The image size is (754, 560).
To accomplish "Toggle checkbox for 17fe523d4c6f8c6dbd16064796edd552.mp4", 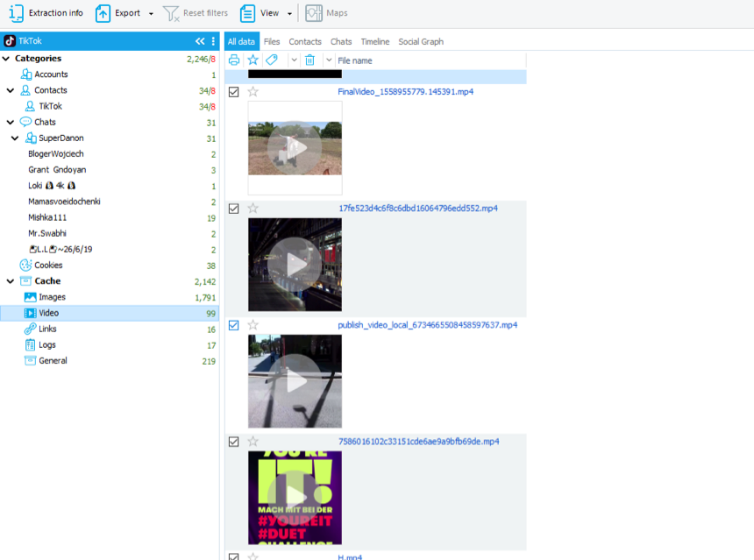I will tap(234, 209).
